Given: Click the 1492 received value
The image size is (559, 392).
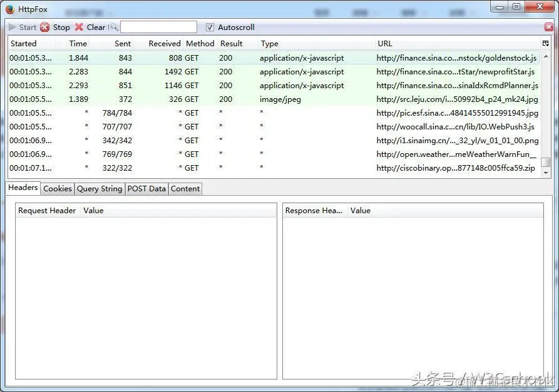Looking at the screenshot, I should tap(173, 71).
